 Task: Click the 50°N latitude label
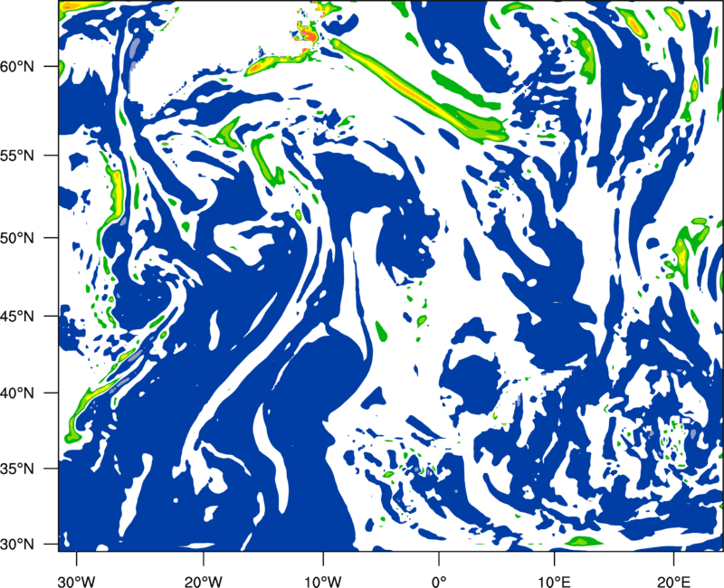tap(17, 239)
